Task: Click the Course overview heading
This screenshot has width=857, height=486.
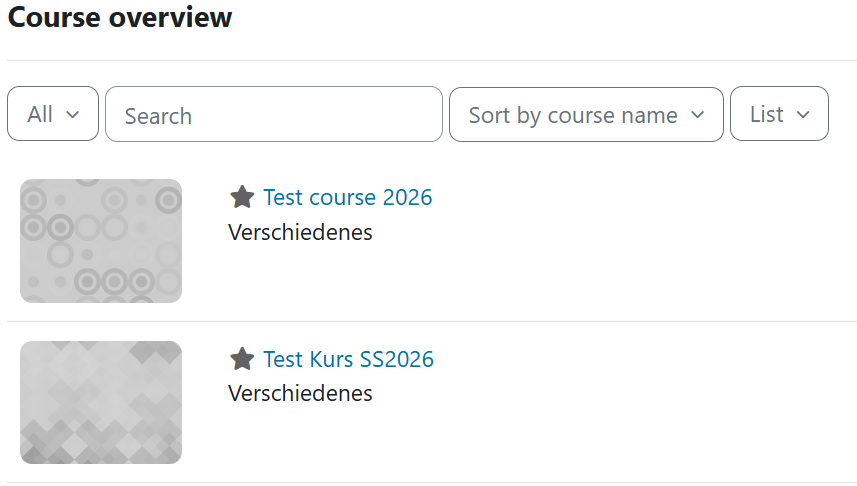Action: click(120, 18)
